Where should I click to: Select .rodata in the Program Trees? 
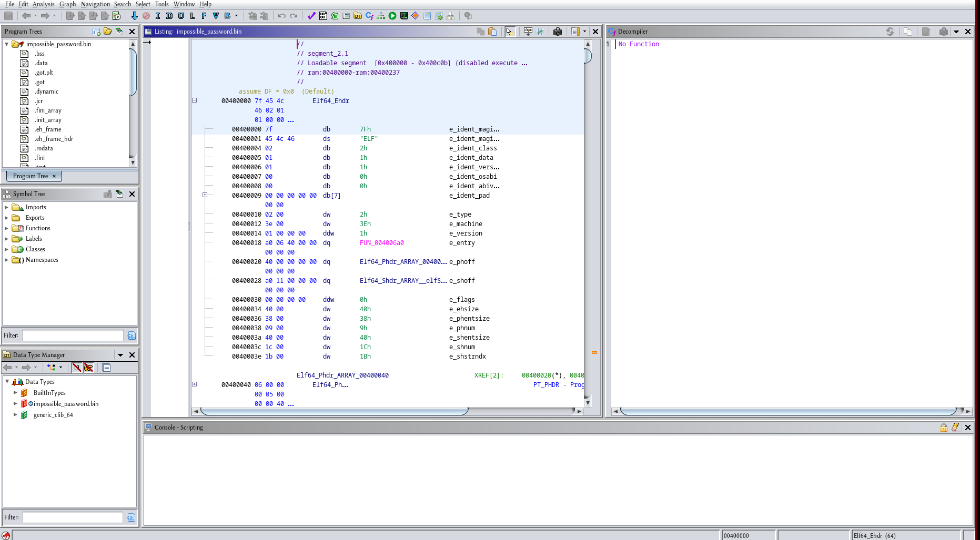pos(44,148)
